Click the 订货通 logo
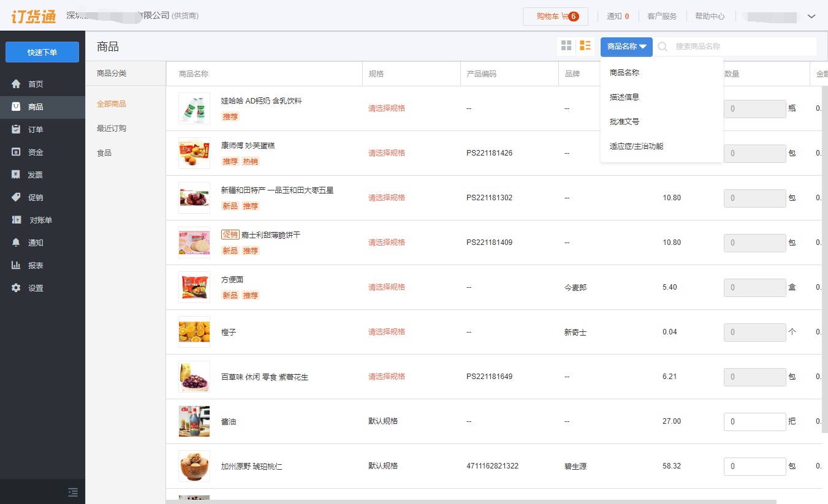The image size is (828, 504). point(33,16)
